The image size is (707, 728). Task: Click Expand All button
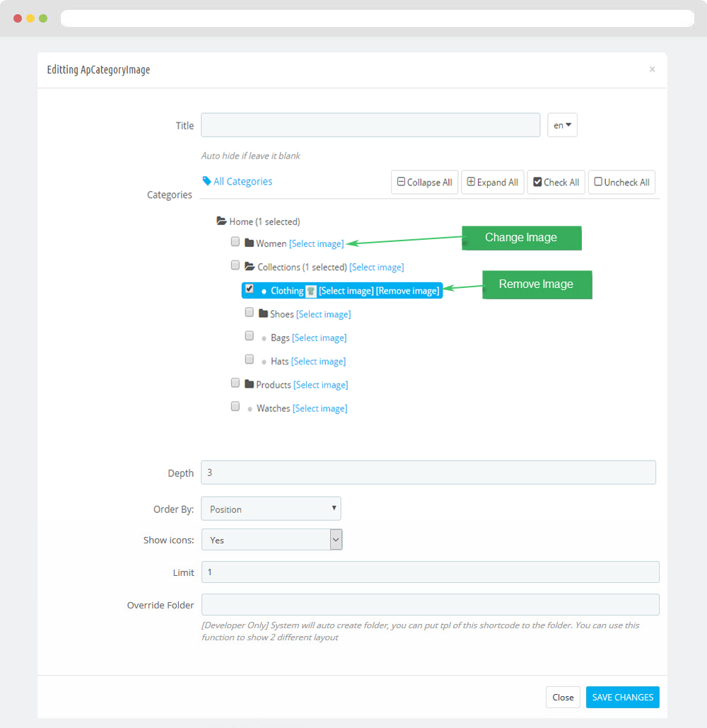493,182
